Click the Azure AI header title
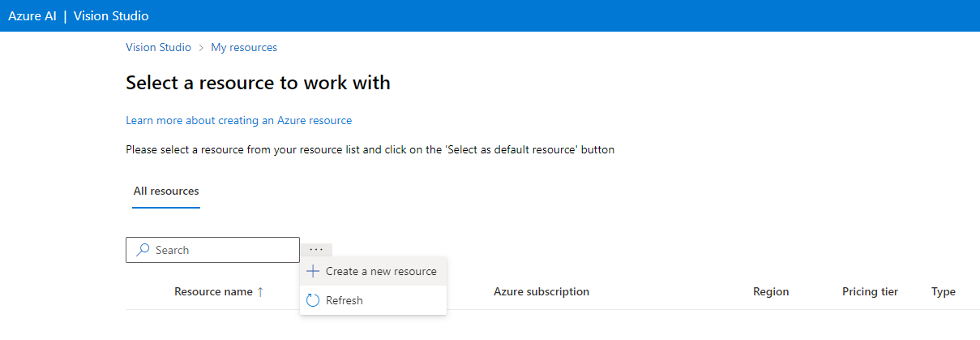This screenshot has width=980, height=340. point(32,16)
